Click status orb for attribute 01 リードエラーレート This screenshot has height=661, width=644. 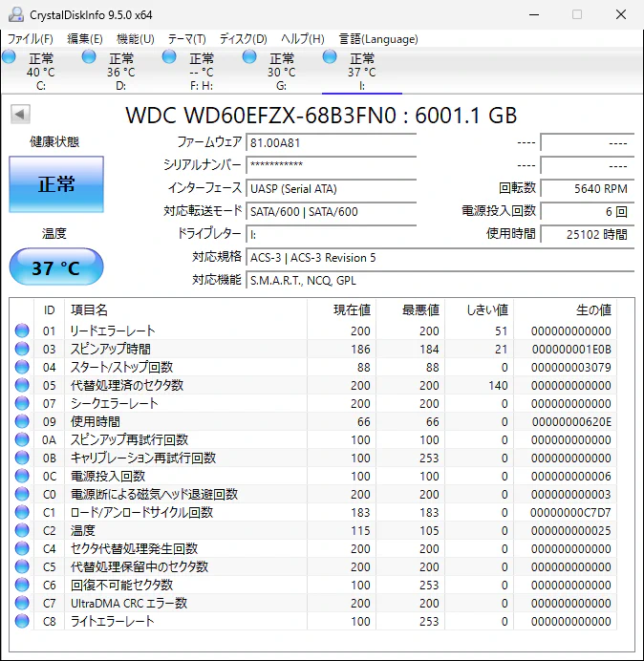pyautogui.click(x=22, y=330)
